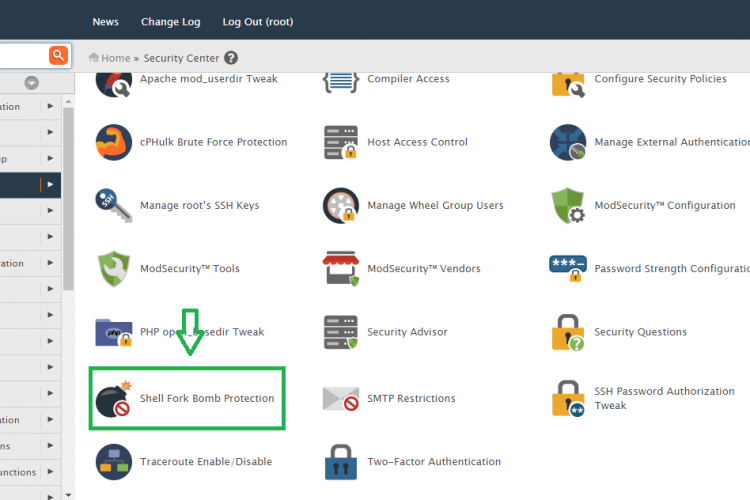Open the Change Log menu item
This screenshot has height=500, width=750.
170,22
